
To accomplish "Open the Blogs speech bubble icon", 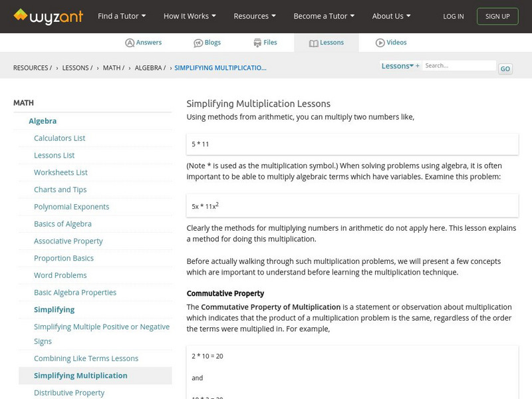I will coord(198,43).
